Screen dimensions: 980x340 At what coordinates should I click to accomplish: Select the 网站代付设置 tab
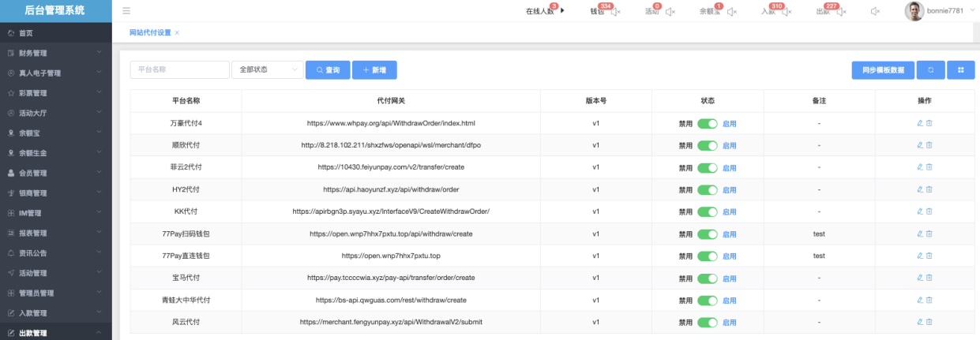tap(149, 32)
